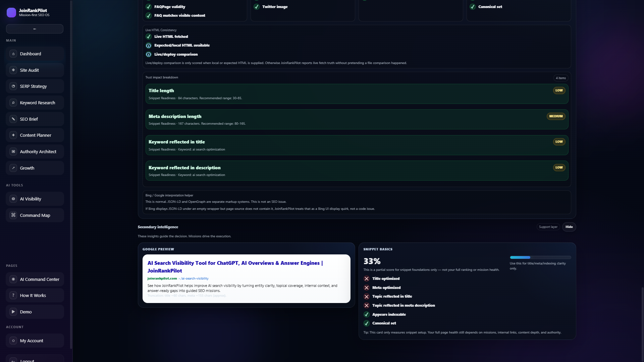Image resolution: width=644 pixels, height=362 pixels.
Task: Click green check icon beside Appears indexable
Action: click(367, 314)
